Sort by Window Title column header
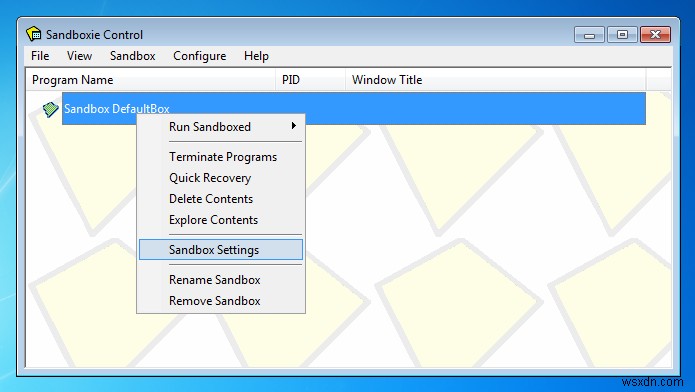Image resolution: width=695 pixels, height=392 pixels. coord(496,80)
